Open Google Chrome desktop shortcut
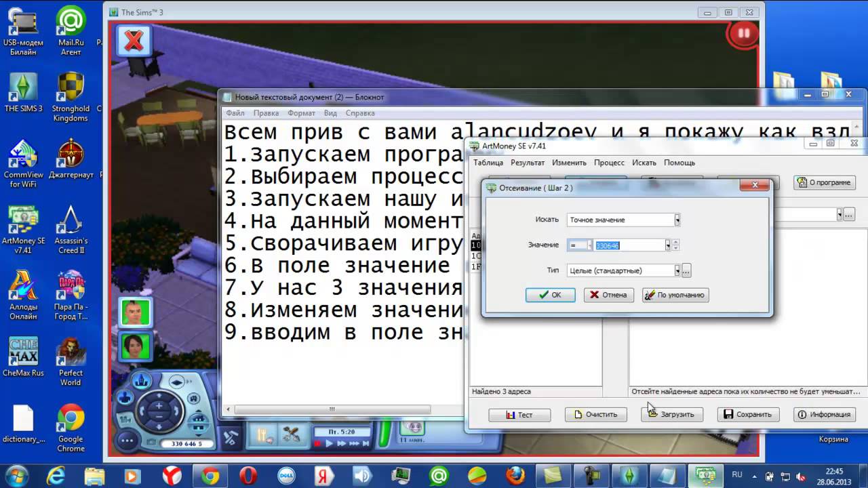 tap(71, 428)
